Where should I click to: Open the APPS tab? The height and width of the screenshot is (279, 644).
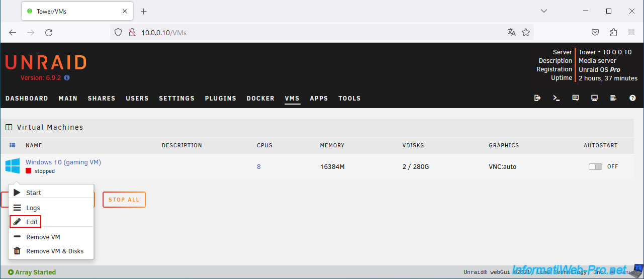pyautogui.click(x=319, y=98)
